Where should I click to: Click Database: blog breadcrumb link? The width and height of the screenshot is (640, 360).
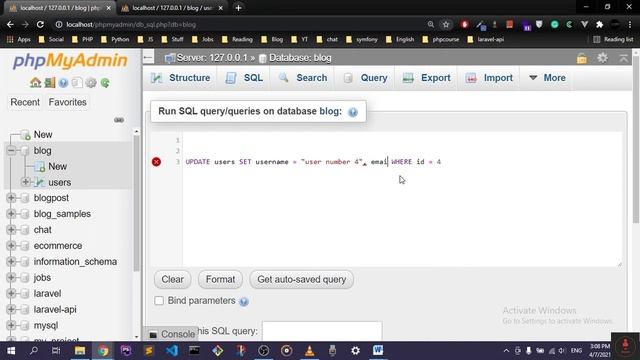pyautogui.click(x=300, y=58)
